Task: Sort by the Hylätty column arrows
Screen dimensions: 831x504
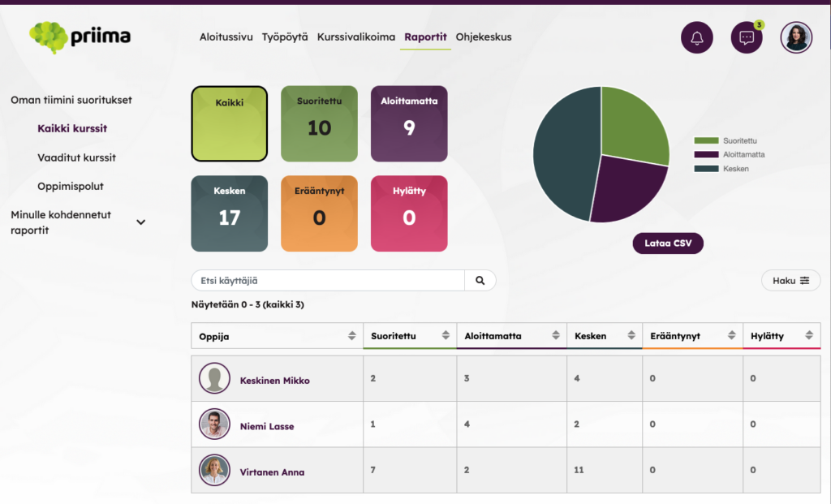Action: click(x=809, y=335)
